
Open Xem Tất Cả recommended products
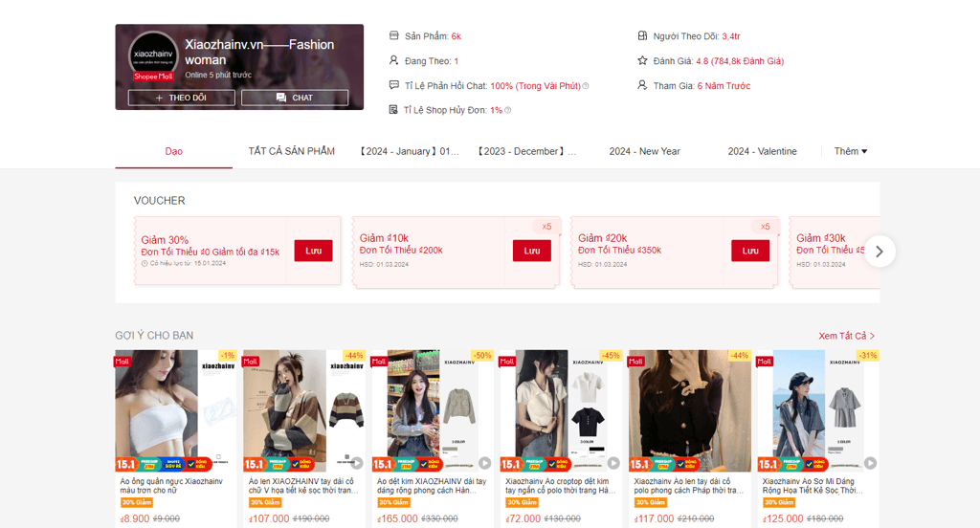click(x=846, y=336)
